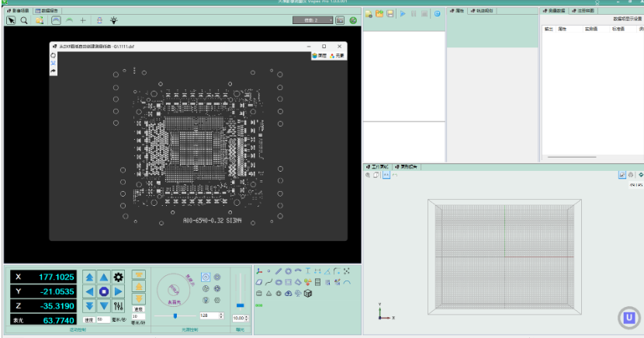
Task: Select the crosshair plus tool
Action: click(83, 20)
